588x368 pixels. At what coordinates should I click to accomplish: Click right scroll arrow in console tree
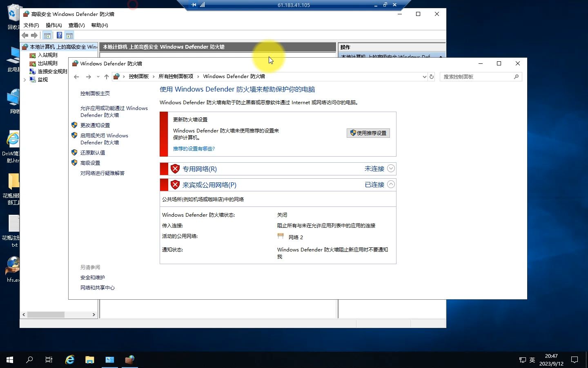[x=94, y=315]
